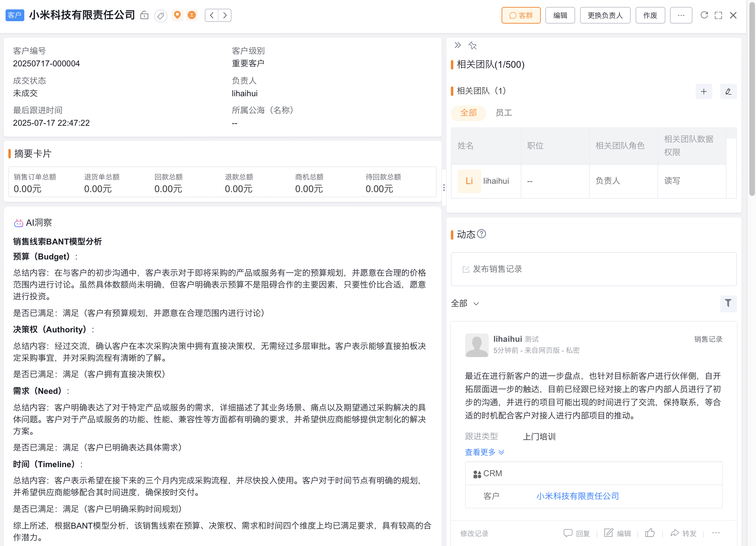This screenshot has width=756, height=546.
Task: Click the 重要客户 customer level value
Action: click(x=248, y=64)
